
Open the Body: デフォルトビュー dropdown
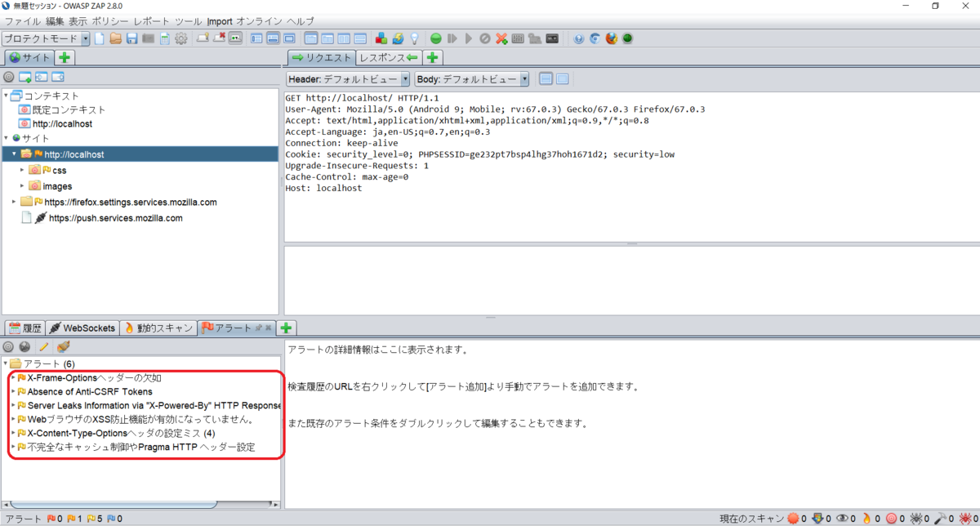[472, 79]
